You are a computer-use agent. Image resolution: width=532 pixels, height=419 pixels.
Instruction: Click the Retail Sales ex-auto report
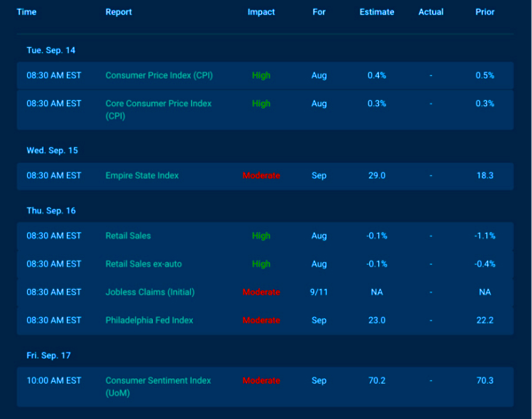coord(143,264)
